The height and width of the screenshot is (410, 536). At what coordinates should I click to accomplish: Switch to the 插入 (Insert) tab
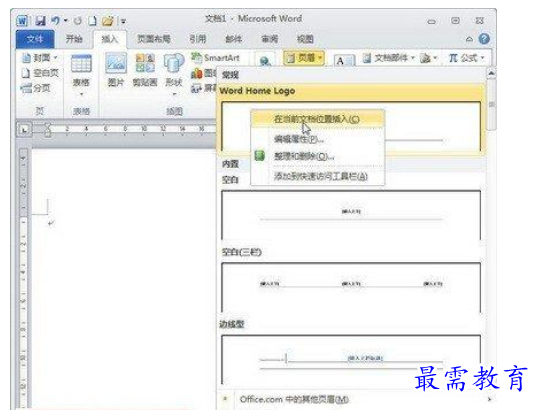point(109,39)
